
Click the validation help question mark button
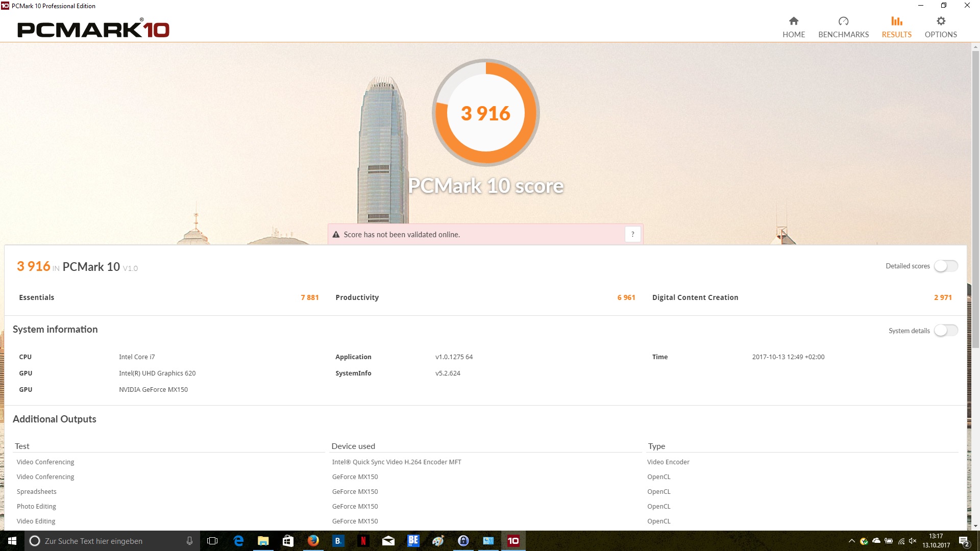tap(632, 234)
